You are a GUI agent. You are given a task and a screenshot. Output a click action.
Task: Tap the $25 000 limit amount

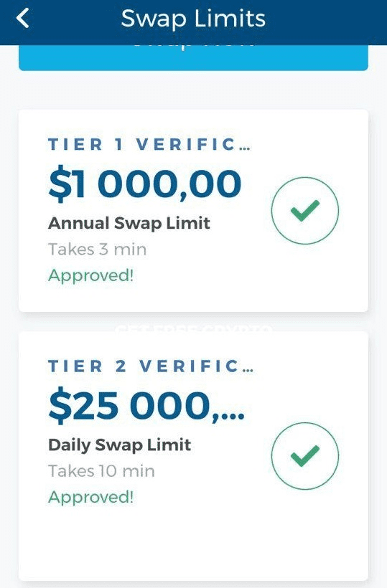146,406
